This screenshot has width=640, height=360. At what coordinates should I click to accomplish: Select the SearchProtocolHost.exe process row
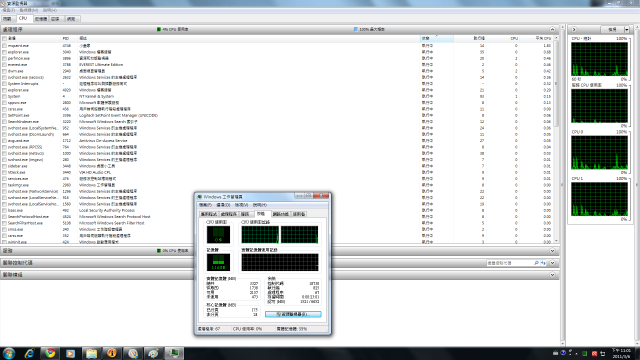(278, 217)
